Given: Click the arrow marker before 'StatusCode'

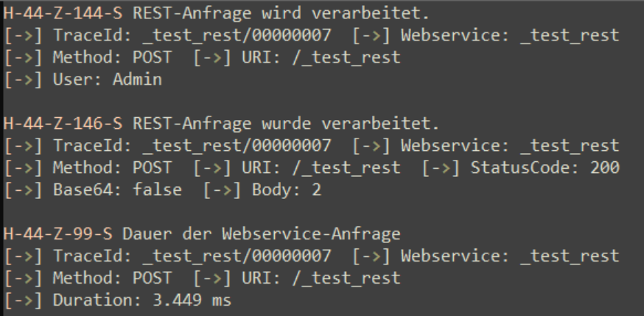Looking at the screenshot, I should (x=441, y=167).
